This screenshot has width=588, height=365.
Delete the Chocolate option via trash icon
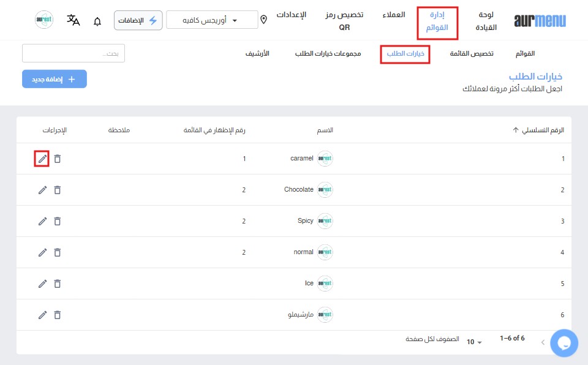tap(58, 190)
